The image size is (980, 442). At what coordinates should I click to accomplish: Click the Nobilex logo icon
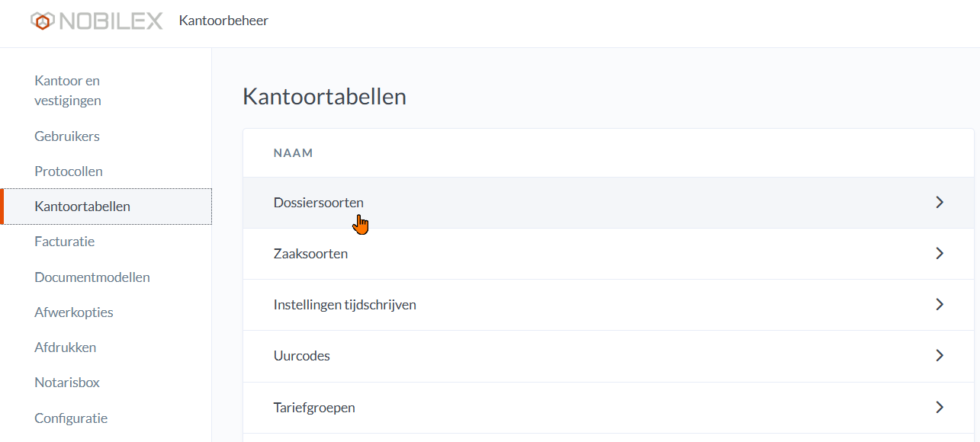[x=42, y=21]
